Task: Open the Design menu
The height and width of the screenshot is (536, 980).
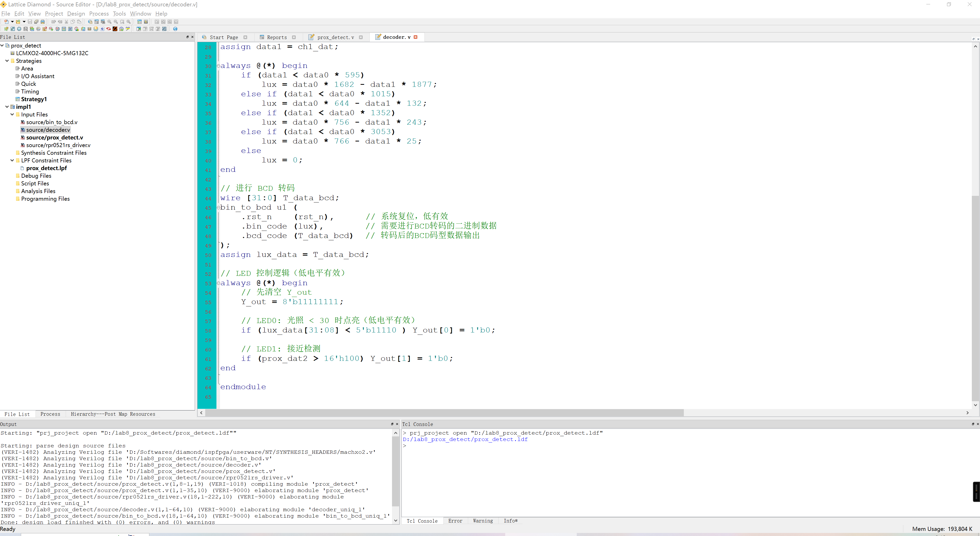Action: [76, 14]
